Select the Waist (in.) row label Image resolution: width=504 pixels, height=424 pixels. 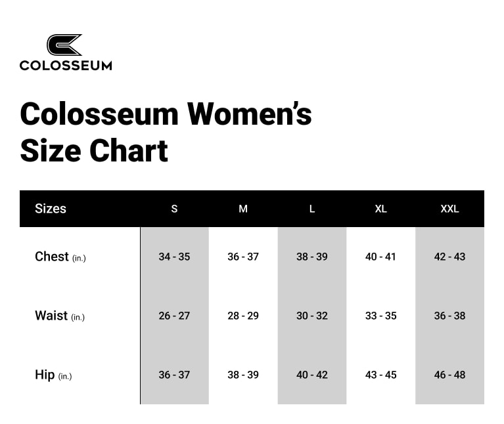pos(60,316)
